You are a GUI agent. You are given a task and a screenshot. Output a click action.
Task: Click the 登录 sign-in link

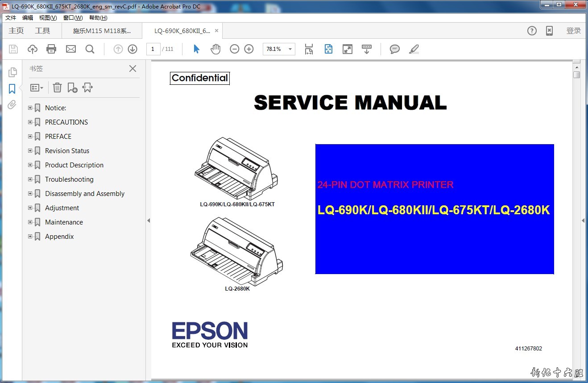pyautogui.click(x=573, y=31)
